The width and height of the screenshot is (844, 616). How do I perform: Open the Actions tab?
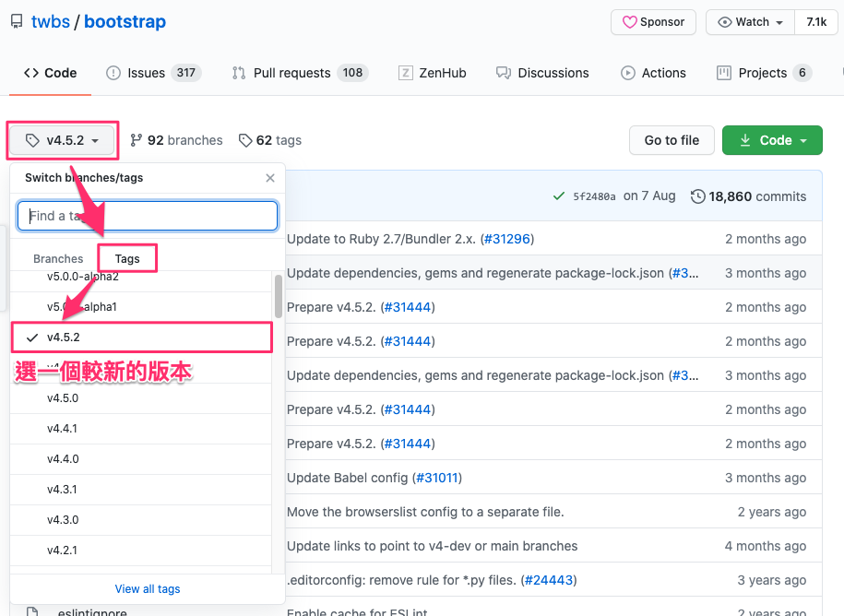click(x=653, y=73)
